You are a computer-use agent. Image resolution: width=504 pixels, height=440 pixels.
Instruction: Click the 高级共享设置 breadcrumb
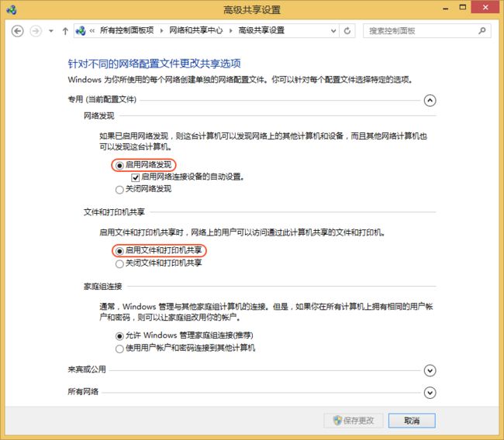(x=261, y=30)
